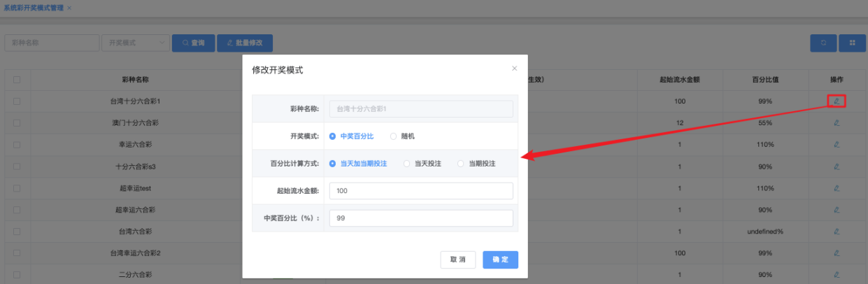
Task: Toggle the select-all checkbox in table header
Action: point(17,80)
